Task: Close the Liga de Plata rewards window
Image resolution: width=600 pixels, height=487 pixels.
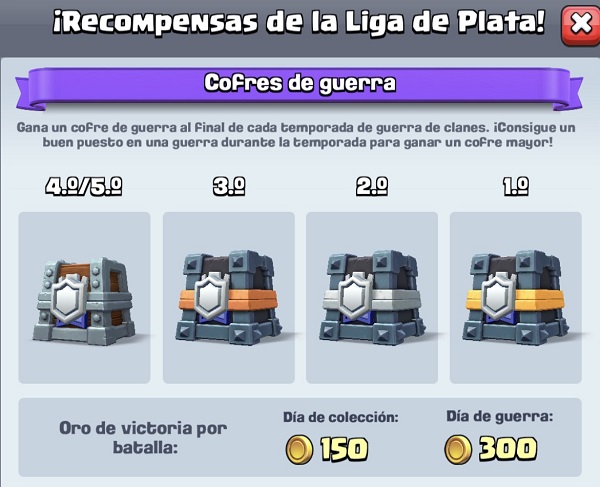Action: click(580, 25)
